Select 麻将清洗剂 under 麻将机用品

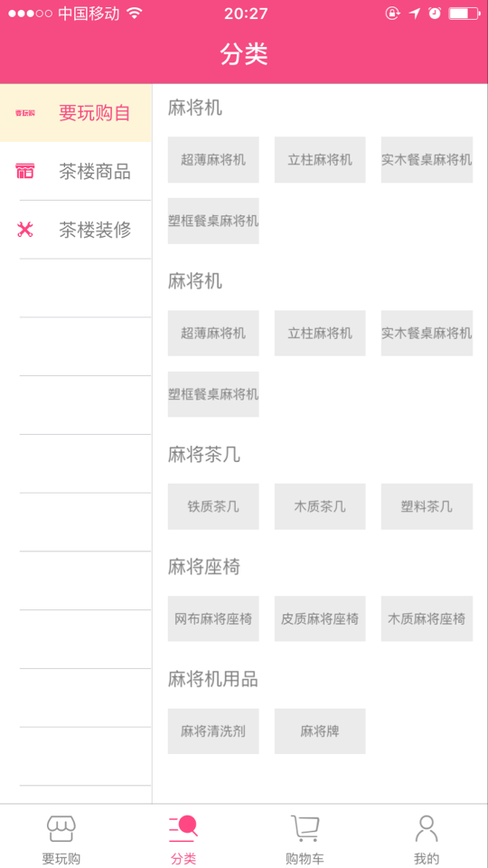[213, 731]
